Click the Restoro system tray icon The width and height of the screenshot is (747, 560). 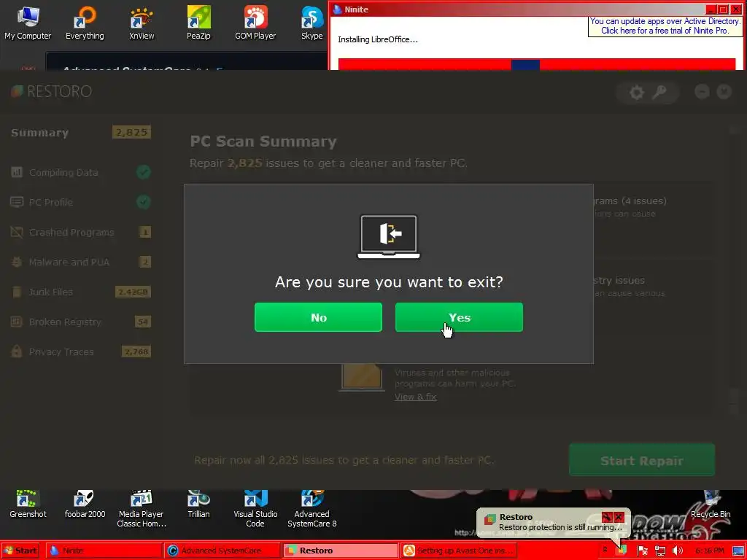coord(622,551)
